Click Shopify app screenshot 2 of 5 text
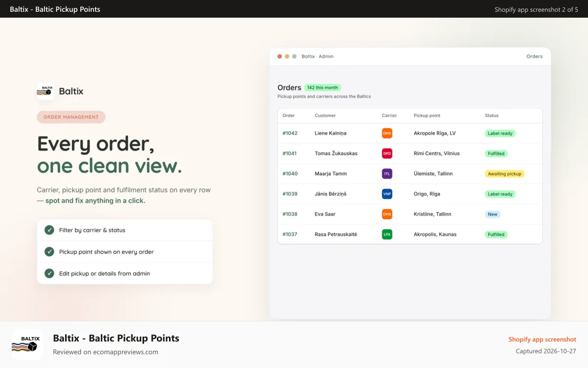The width and height of the screenshot is (588, 368). (x=536, y=9)
